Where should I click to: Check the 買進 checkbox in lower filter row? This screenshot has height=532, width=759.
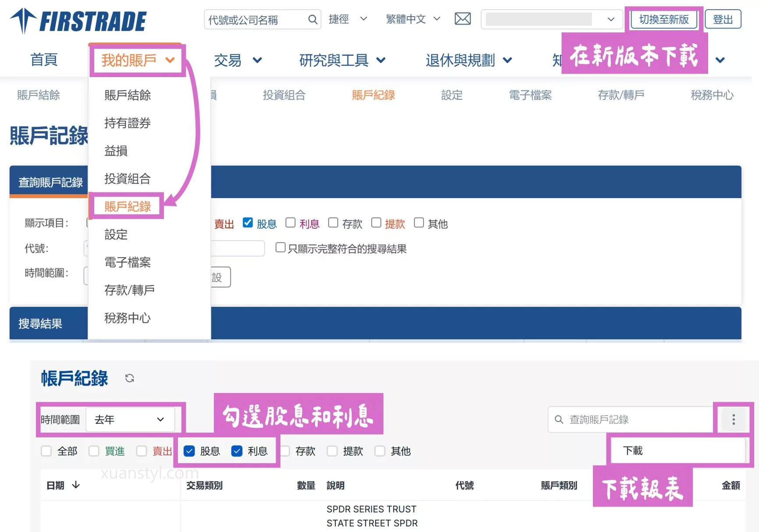point(94,451)
